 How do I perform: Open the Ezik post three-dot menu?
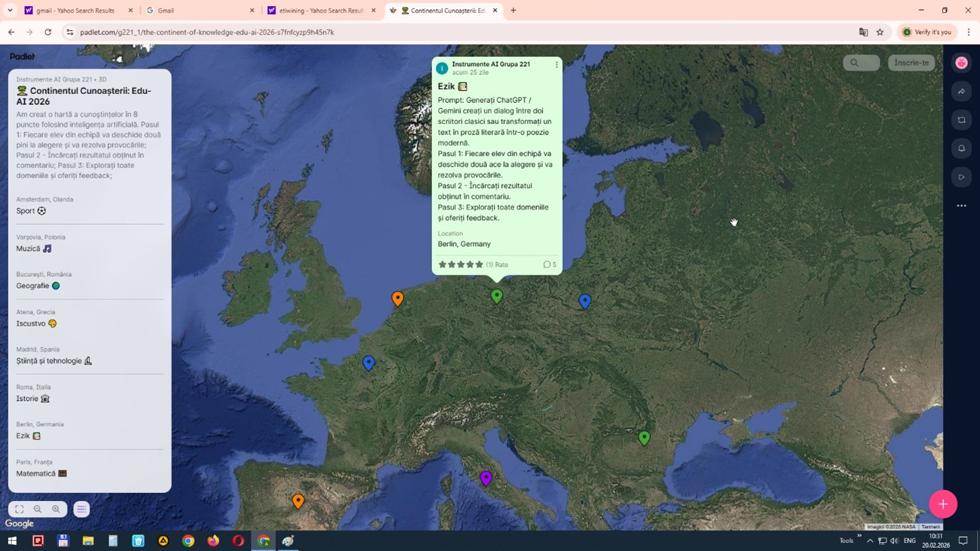[556, 65]
